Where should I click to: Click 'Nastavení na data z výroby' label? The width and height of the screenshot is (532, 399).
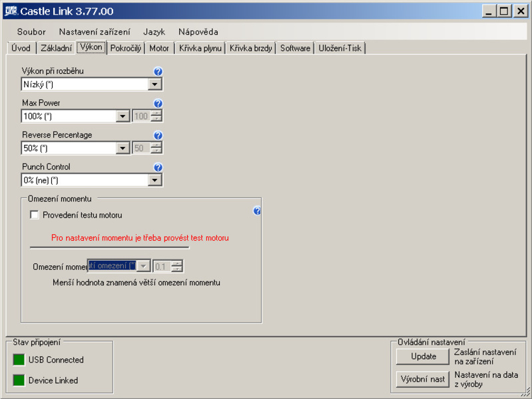tap(486, 380)
